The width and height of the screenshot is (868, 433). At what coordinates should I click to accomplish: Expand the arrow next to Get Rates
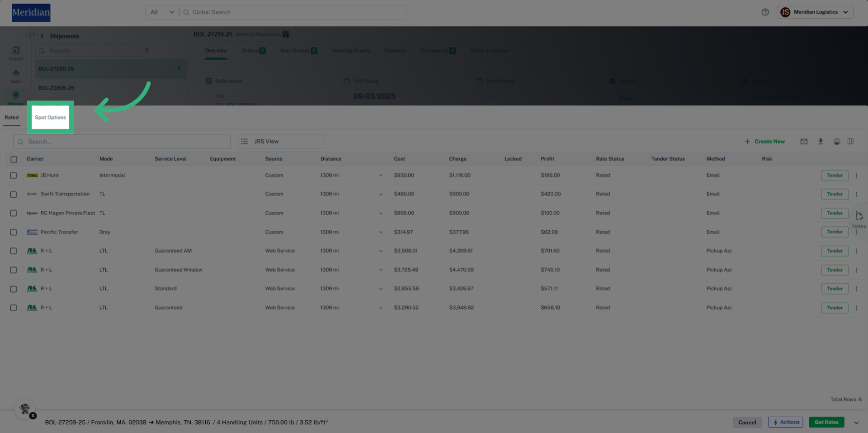click(856, 423)
